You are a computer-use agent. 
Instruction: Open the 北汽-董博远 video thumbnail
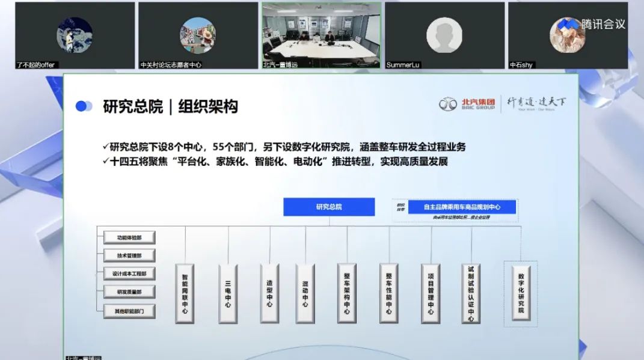tap(321, 34)
